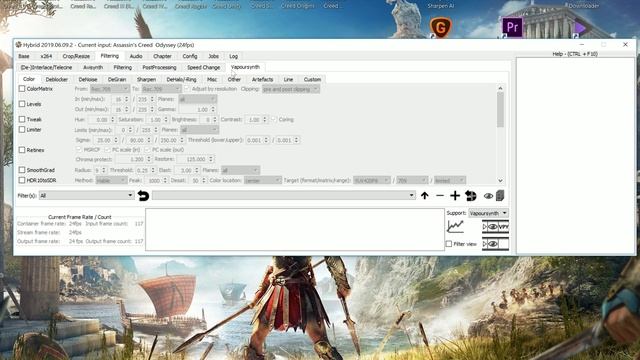
Task: Open the Config tab
Action: pyautogui.click(x=190, y=56)
